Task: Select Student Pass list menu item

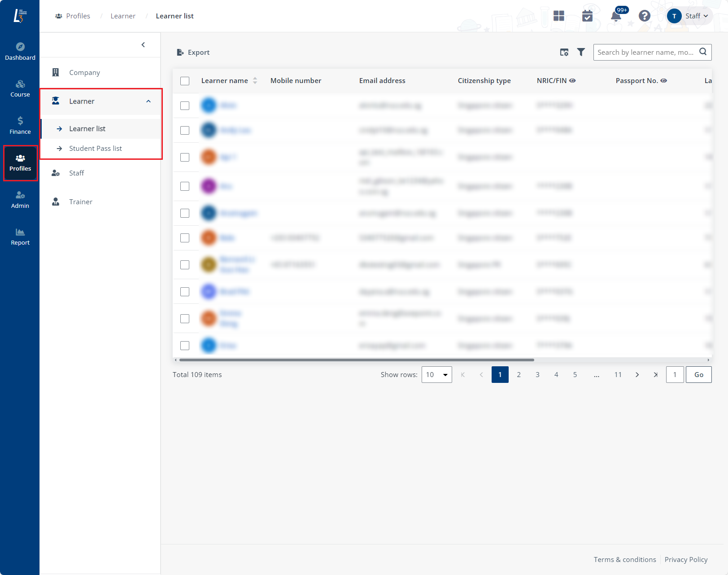Action: [95, 149]
